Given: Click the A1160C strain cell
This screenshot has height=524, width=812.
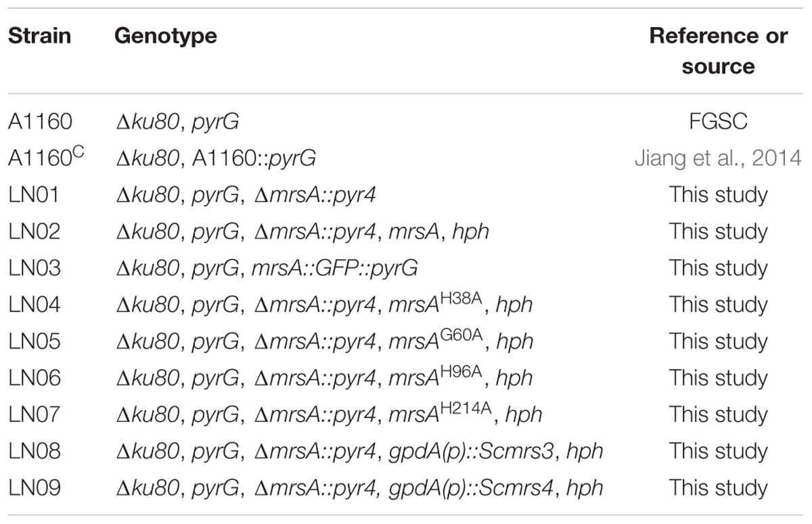Looking at the screenshot, I should [43, 158].
